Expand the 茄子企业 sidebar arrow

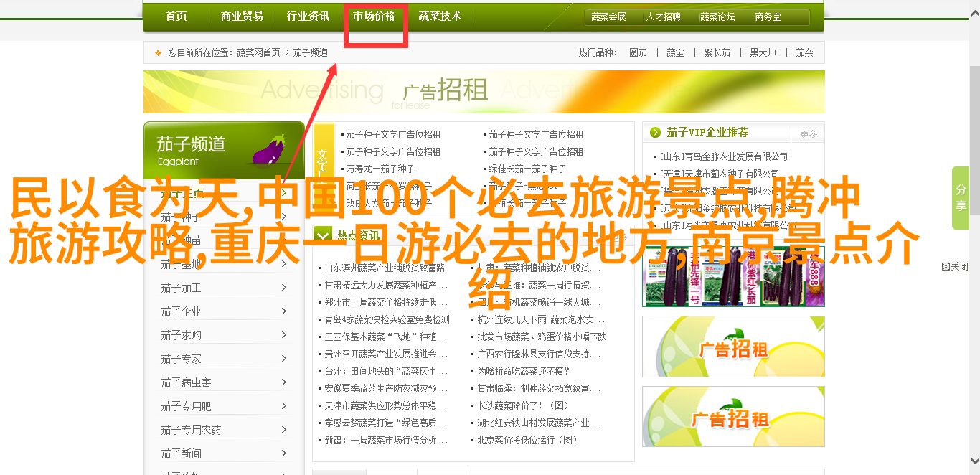click(283, 311)
